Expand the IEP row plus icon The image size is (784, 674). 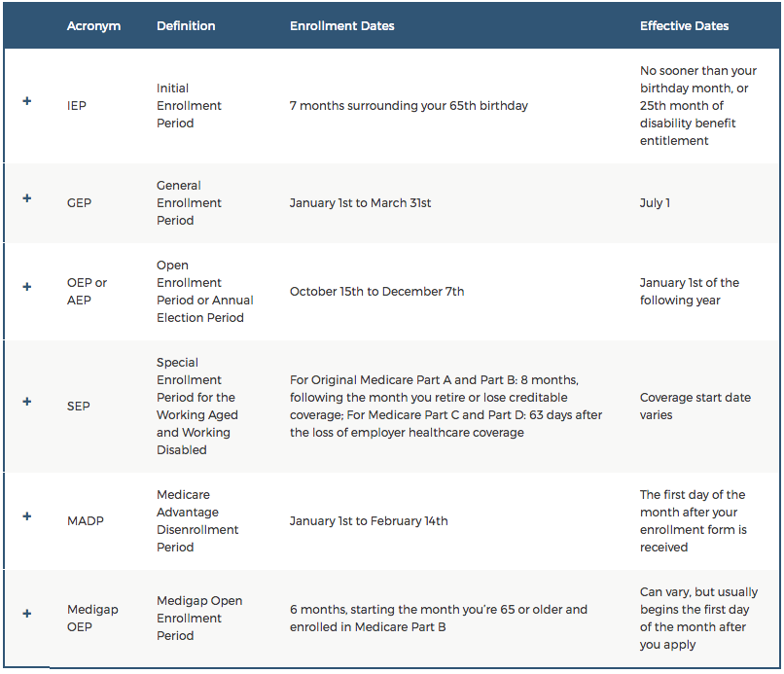tap(27, 101)
